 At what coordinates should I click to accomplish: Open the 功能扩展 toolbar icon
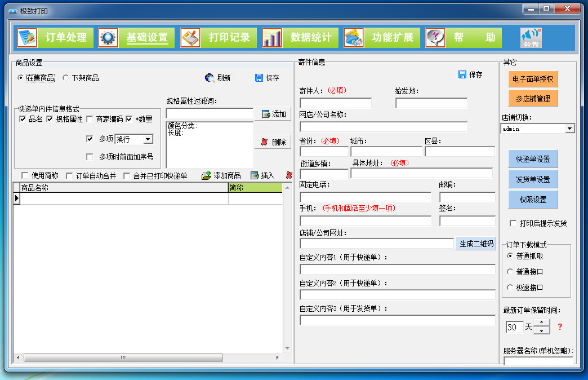point(354,38)
